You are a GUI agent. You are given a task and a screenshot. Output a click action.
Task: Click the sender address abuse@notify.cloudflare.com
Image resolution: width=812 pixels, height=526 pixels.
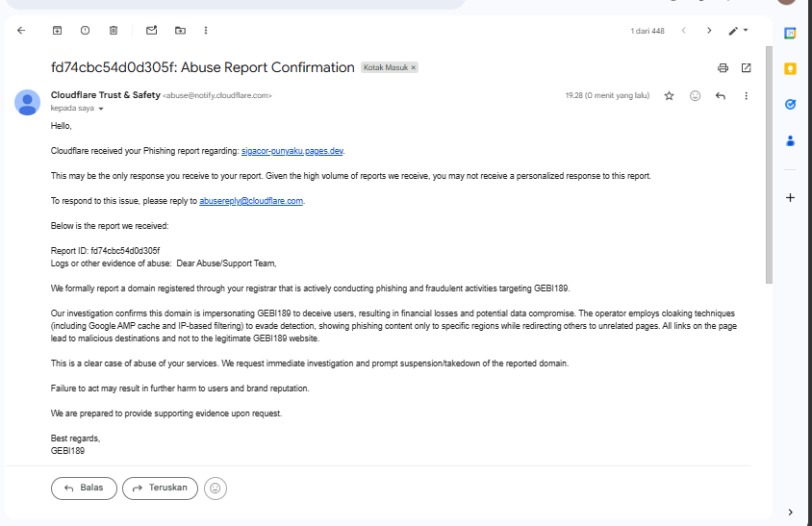click(x=217, y=96)
